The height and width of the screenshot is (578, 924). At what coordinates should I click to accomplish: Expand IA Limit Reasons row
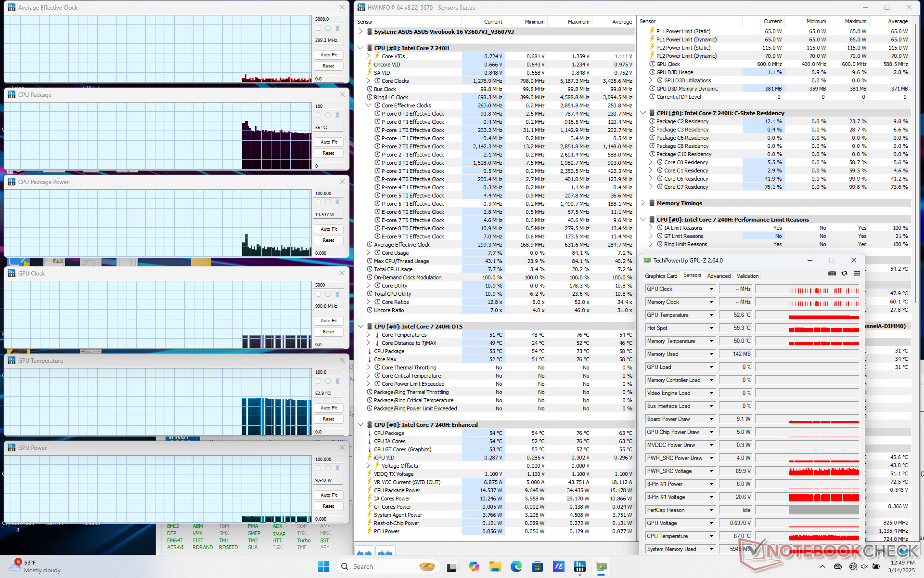[651, 228]
